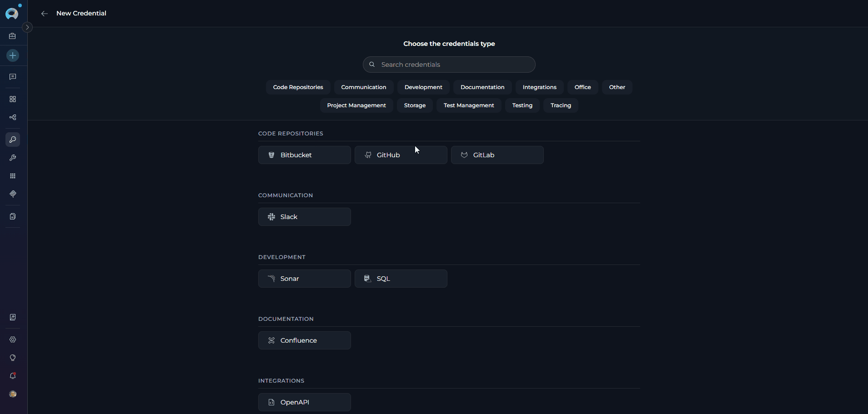
Task: Filter by Development chip
Action: (423, 87)
